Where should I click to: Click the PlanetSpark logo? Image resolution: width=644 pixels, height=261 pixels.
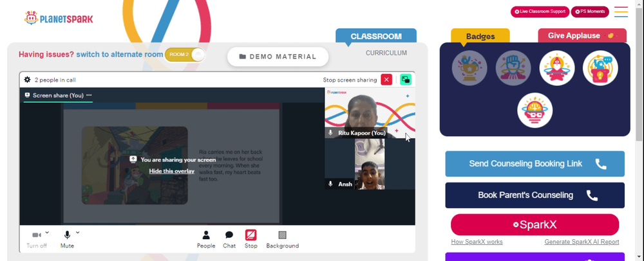tap(59, 18)
